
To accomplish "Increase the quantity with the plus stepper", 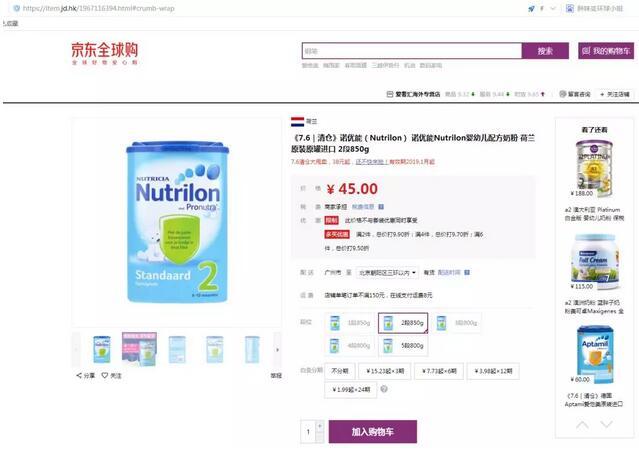I will coord(320,426).
